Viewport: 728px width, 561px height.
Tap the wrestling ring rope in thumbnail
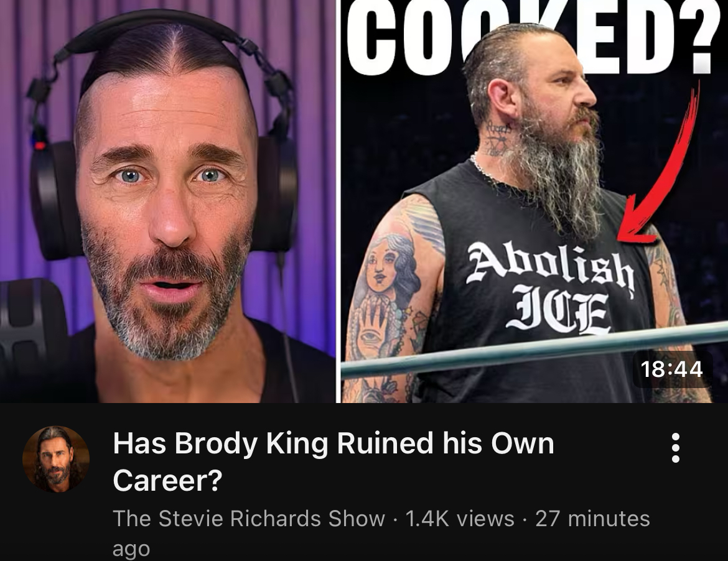click(x=534, y=350)
